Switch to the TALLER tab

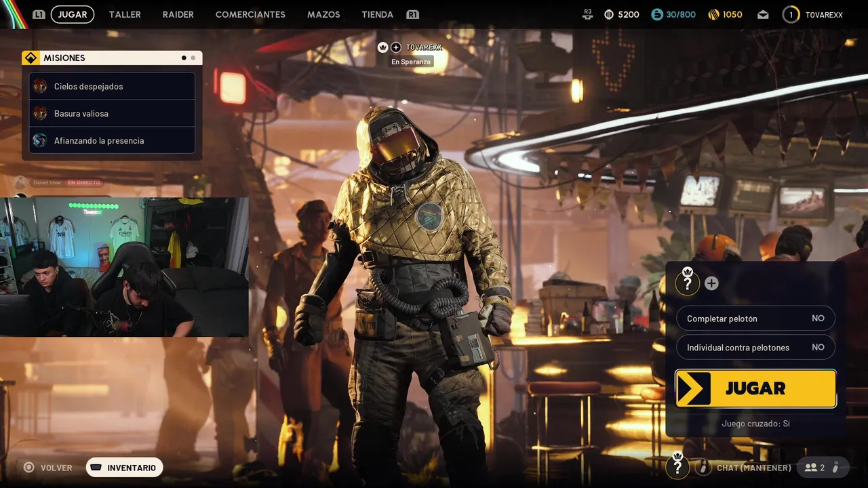(125, 14)
